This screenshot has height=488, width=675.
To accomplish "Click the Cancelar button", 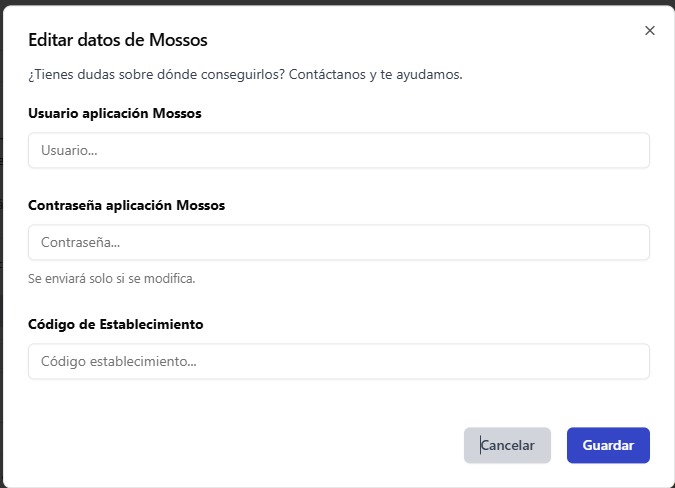I will (x=507, y=445).
